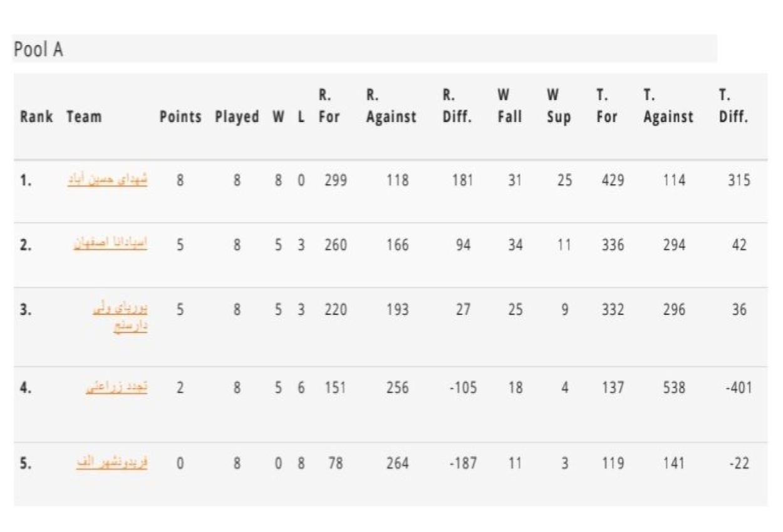Image resolution: width=783 pixels, height=532 pixels.
Task: Open the rank 1 team name link
Action: pos(108,180)
